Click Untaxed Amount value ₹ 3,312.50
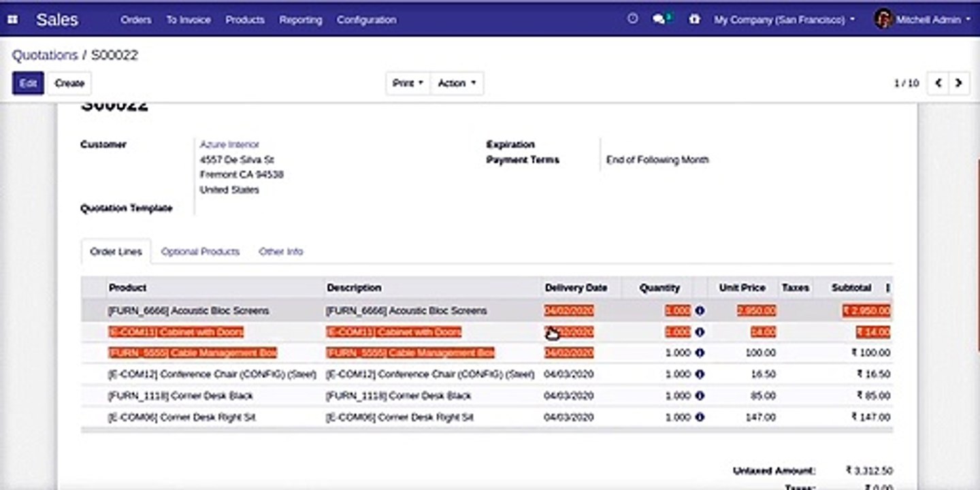The width and height of the screenshot is (980, 490). pos(869,470)
